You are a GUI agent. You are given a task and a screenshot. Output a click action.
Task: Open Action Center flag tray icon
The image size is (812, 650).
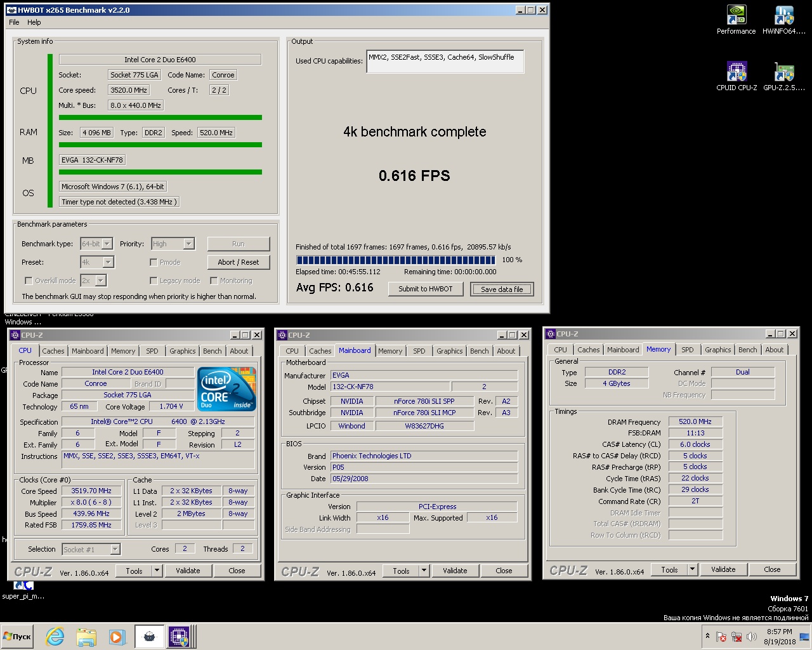[721, 637]
